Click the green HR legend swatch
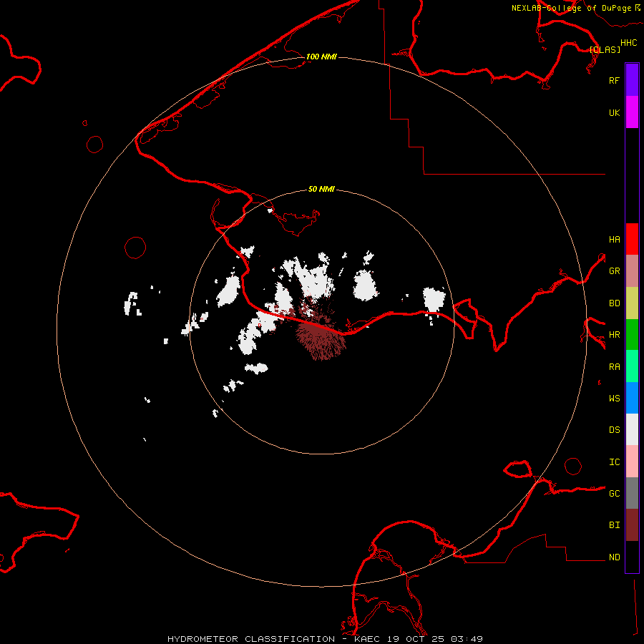Viewport: 644px width, 644px height. (x=632, y=334)
